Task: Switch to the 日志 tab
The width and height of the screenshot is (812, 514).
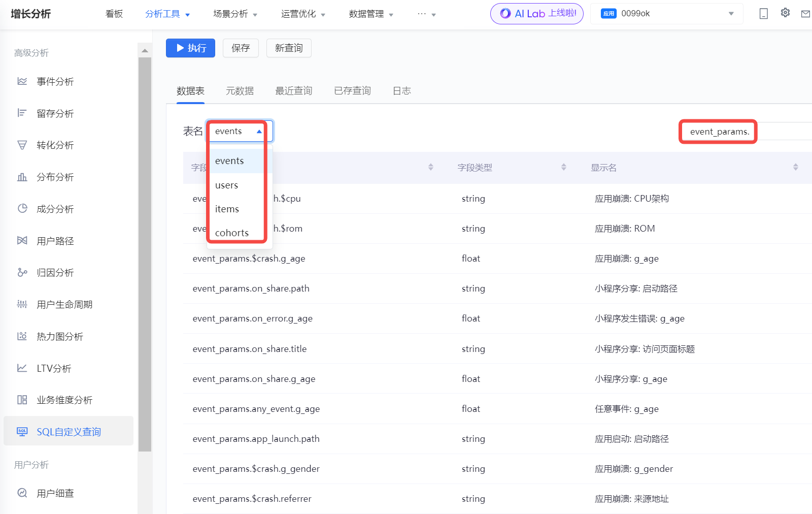Action: 401,90
